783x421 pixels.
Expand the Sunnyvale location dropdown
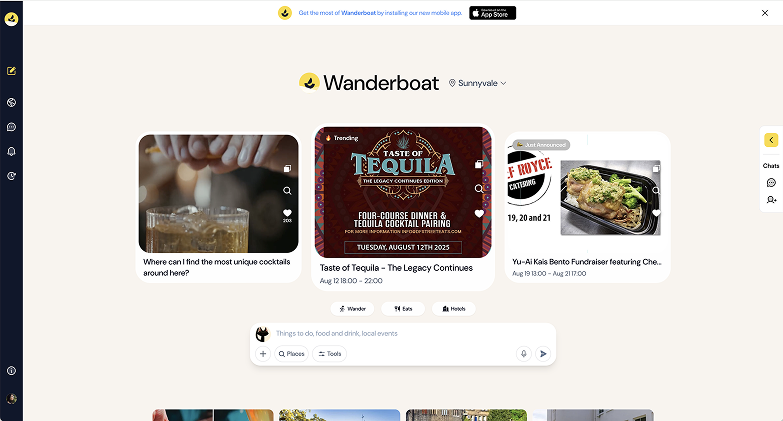[x=477, y=83]
